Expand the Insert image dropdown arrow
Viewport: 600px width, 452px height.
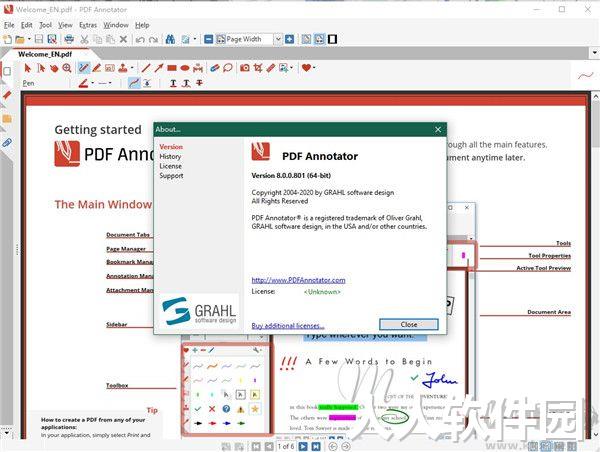[x=292, y=68]
